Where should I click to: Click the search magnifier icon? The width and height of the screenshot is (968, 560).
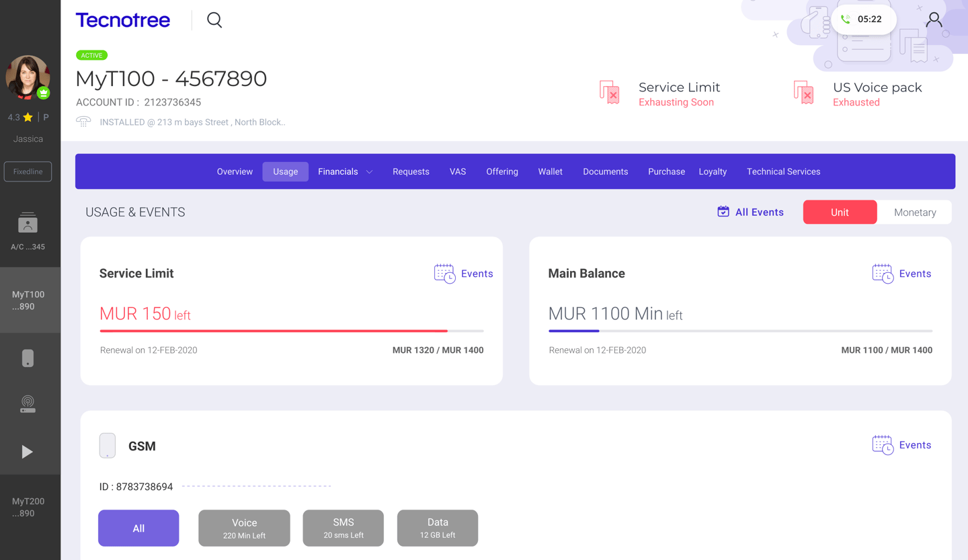pos(214,20)
